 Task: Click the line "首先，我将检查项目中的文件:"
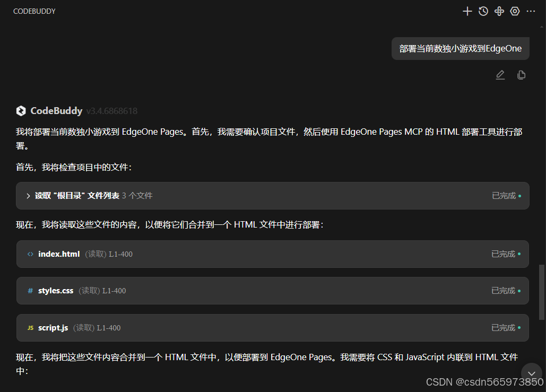tap(74, 168)
